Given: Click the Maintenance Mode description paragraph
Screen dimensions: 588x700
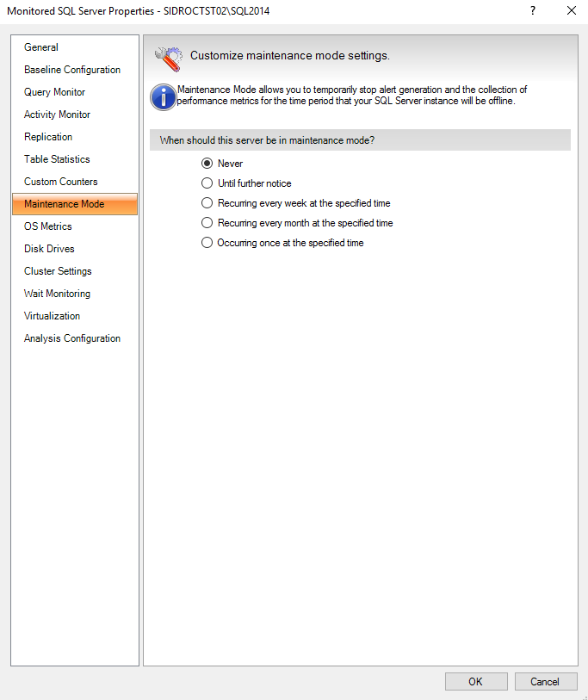Looking at the screenshot, I should (x=352, y=95).
